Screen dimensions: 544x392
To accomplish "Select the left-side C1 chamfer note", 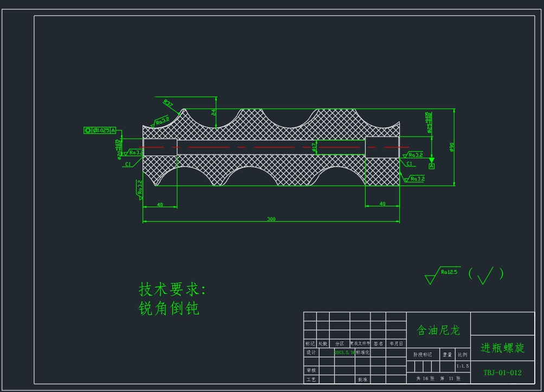I will [128, 164].
